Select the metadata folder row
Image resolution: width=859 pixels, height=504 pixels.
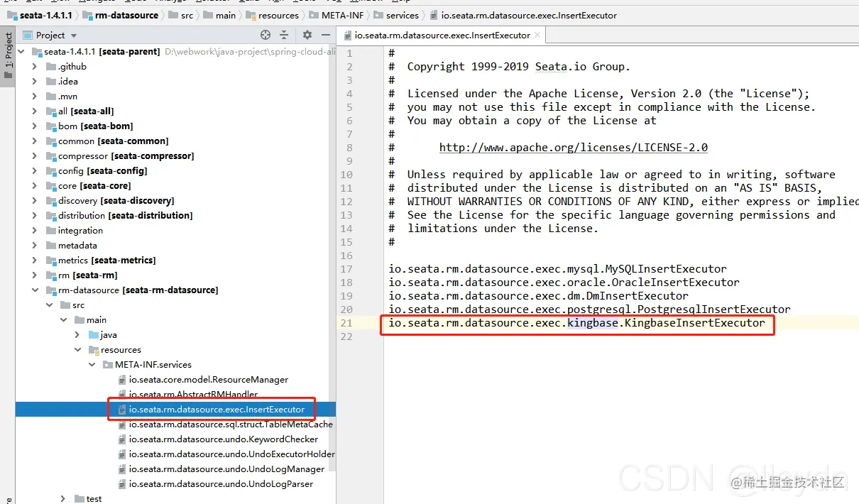(x=175, y=246)
